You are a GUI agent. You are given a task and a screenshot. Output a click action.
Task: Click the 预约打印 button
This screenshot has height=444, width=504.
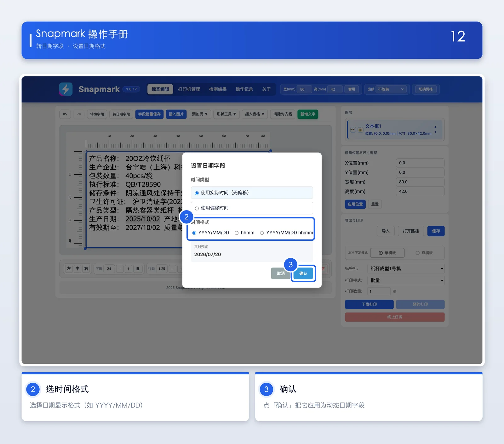coord(420,305)
